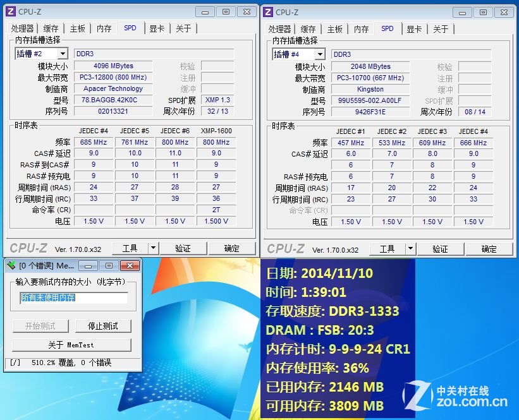Open 工具 dropdown arrow in left CPU-Z window

click(153, 248)
